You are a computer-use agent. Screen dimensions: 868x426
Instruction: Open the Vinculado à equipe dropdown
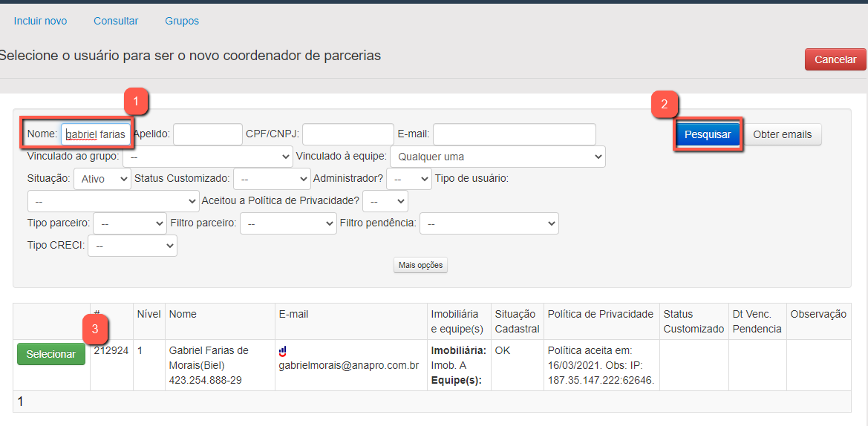tap(497, 157)
